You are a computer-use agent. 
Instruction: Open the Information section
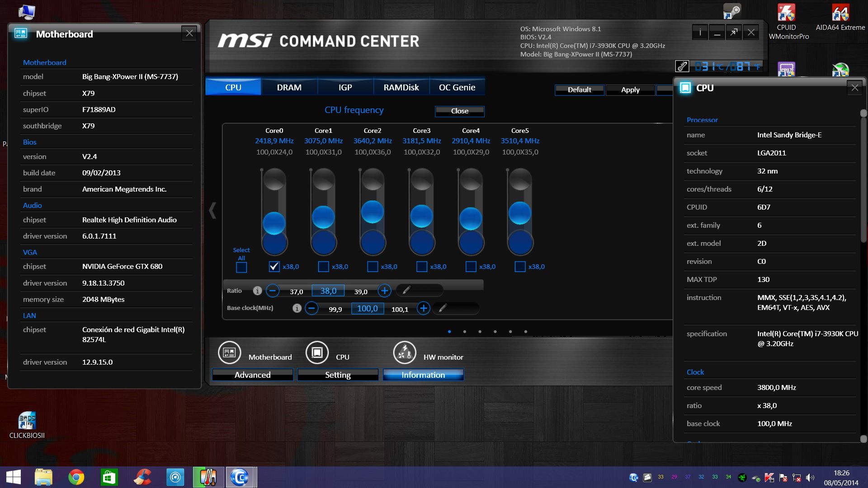pyautogui.click(x=423, y=375)
